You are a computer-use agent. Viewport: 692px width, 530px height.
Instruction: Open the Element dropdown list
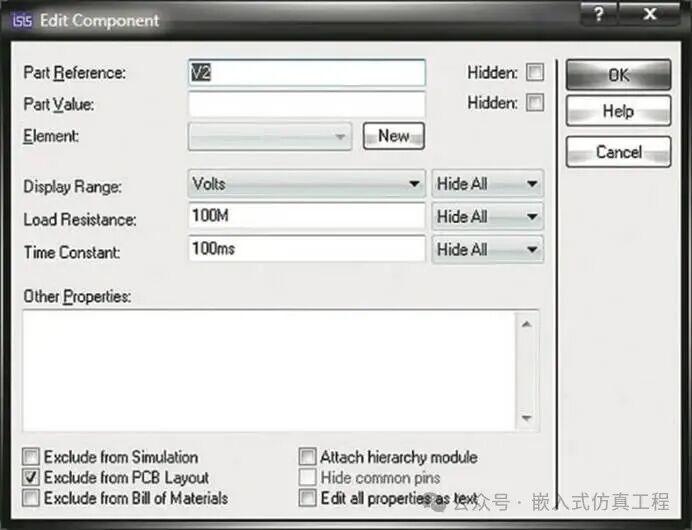(270, 136)
